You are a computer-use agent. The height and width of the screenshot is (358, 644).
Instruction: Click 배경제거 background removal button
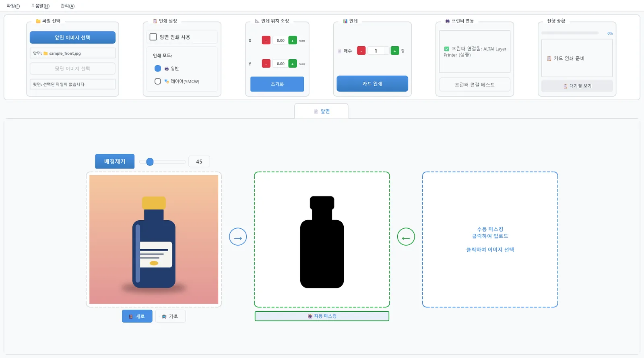(x=115, y=161)
